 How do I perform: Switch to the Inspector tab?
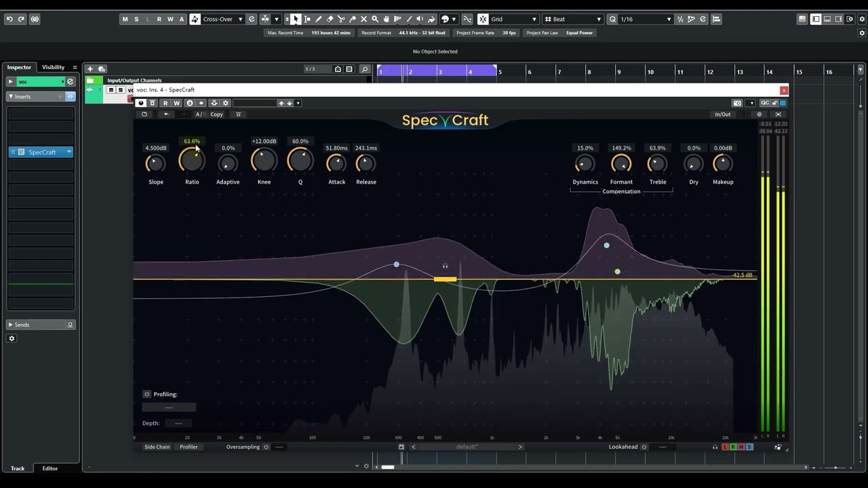coord(19,67)
